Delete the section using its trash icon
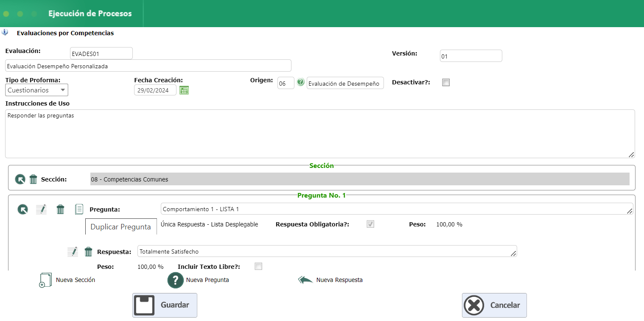Viewport: 644px width, 321px height. tap(34, 179)
